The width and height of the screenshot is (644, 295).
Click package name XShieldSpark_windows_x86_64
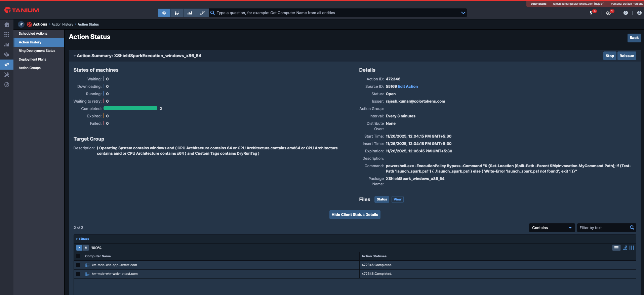(415, 179)
